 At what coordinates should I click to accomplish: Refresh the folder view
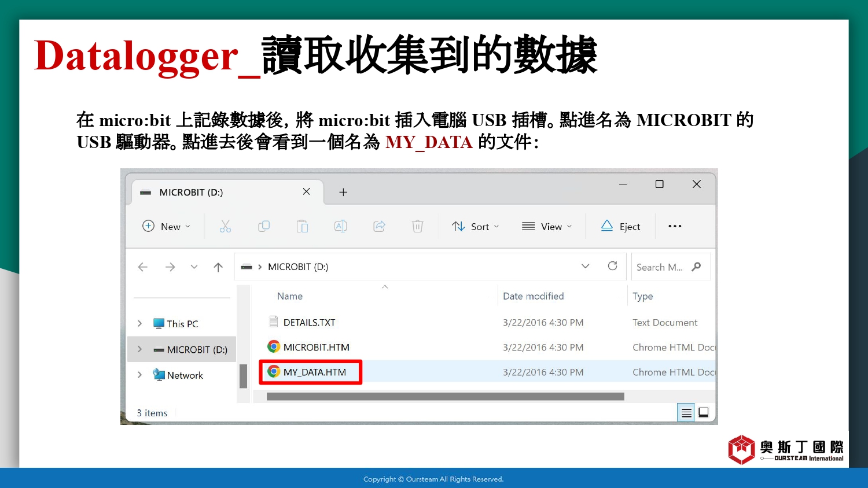click(x=613, y=266)
